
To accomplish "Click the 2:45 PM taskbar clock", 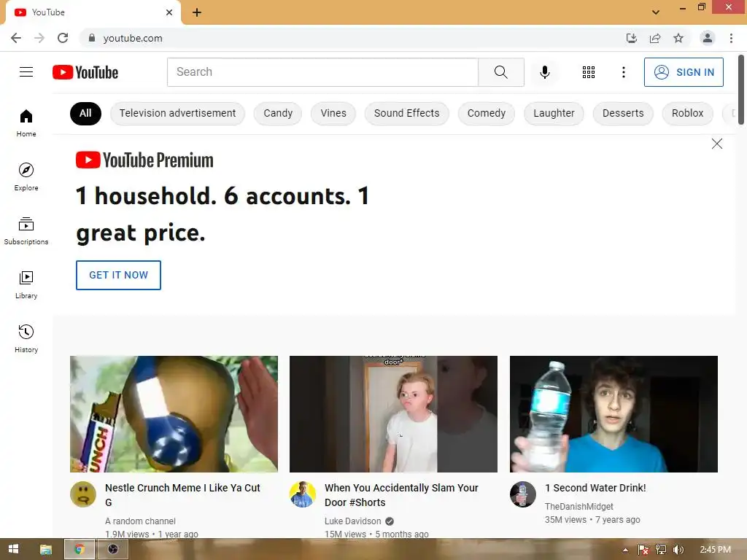I will coord(715,550).
